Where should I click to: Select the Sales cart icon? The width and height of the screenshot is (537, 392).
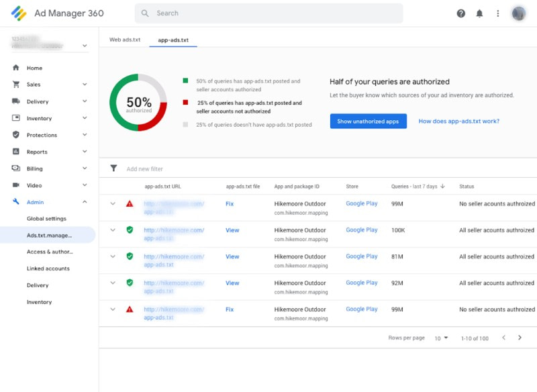[x=15, y=85]
